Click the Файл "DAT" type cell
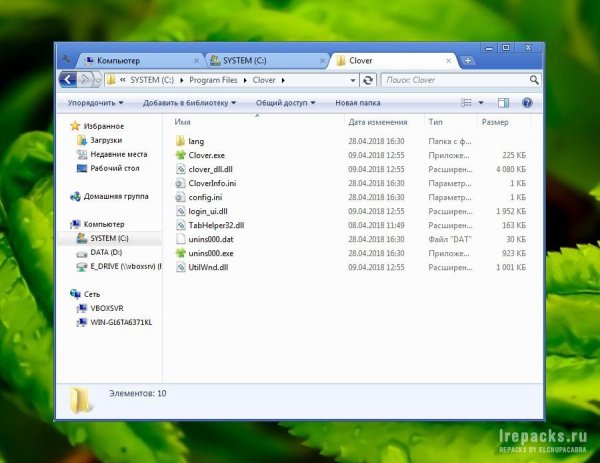600x463 pixels. (450, 239)
